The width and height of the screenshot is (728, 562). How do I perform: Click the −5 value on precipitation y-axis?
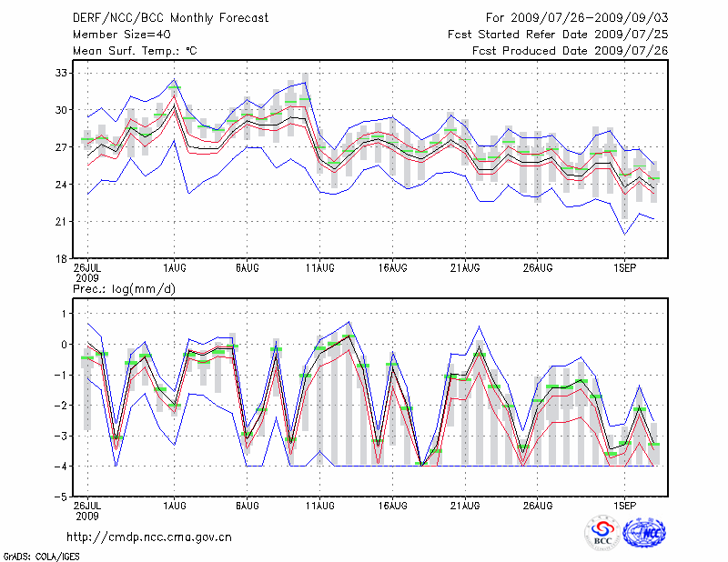(x=59, y=497)
